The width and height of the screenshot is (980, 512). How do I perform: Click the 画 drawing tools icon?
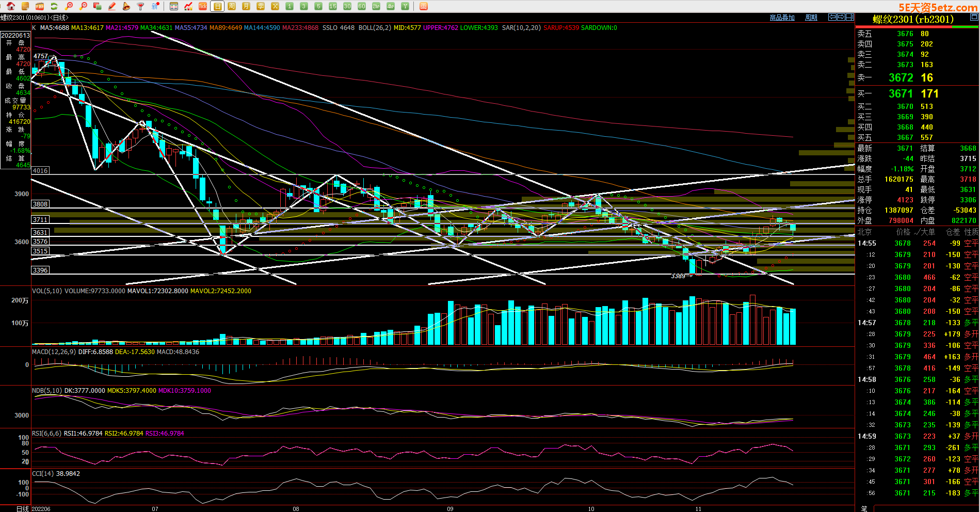pos(424,6)
